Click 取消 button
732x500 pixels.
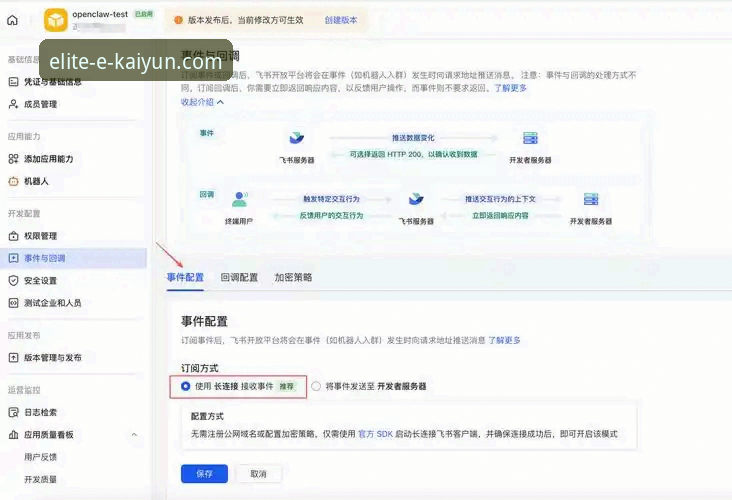[x=258, y=474]
